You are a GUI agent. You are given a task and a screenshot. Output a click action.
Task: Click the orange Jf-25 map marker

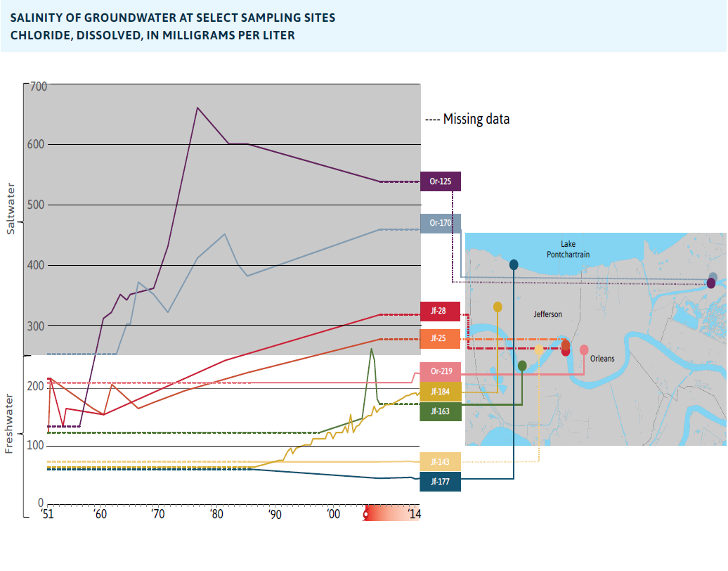click(x=566, y=344)
